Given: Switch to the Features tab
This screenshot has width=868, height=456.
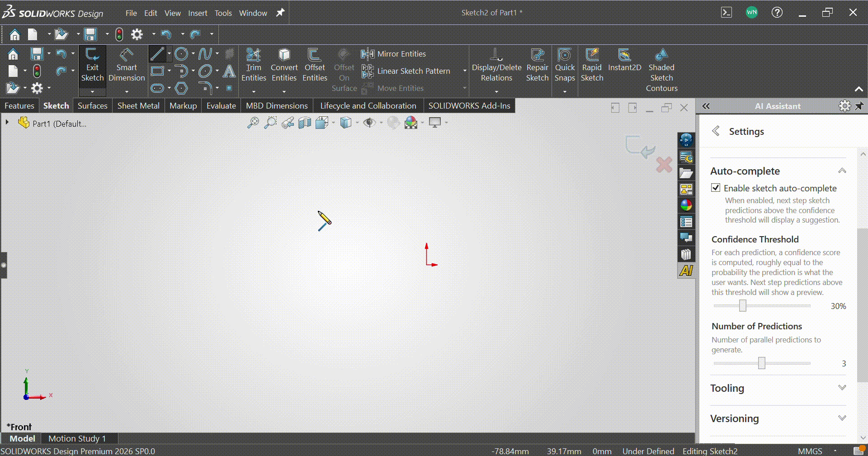Looking at the screenshot, I should 19,105.
